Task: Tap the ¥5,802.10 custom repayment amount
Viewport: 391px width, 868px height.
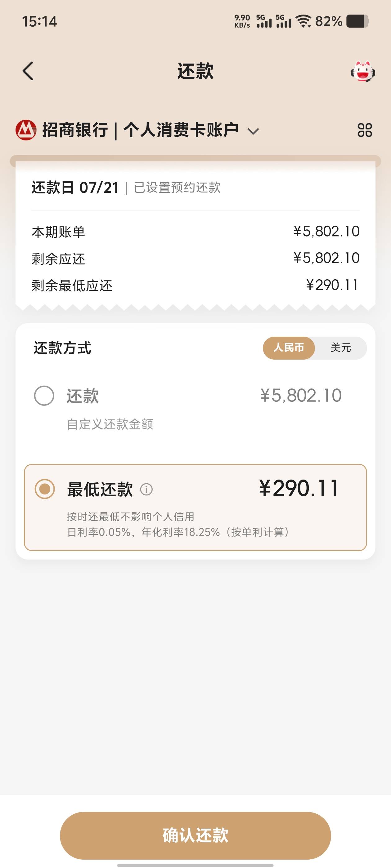Action: tap(301, 396)
